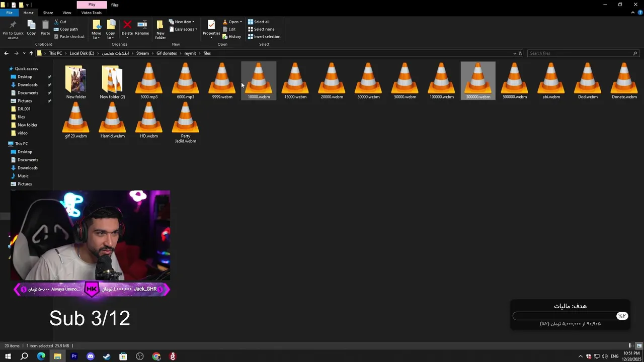
Task: Open the New item dropdown
Action: (182, 22)
